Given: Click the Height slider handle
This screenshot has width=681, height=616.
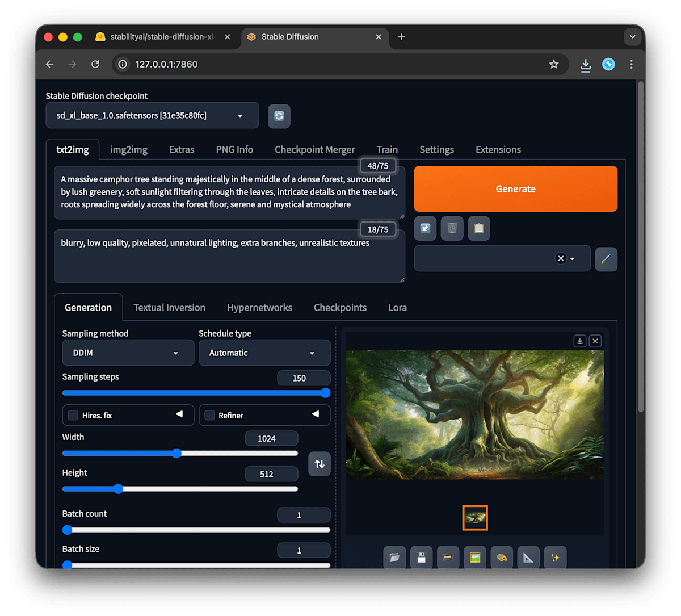Looking at the screenshot, I should coord(118,489).
